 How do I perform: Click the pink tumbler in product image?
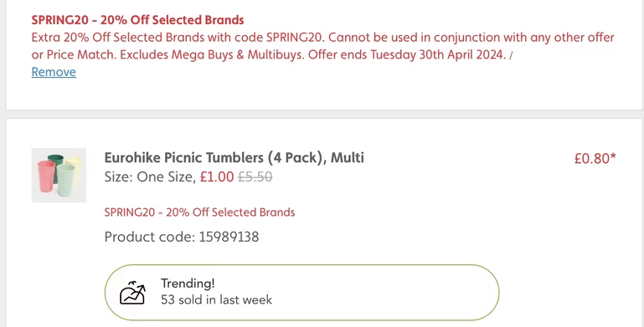point(46,176)
